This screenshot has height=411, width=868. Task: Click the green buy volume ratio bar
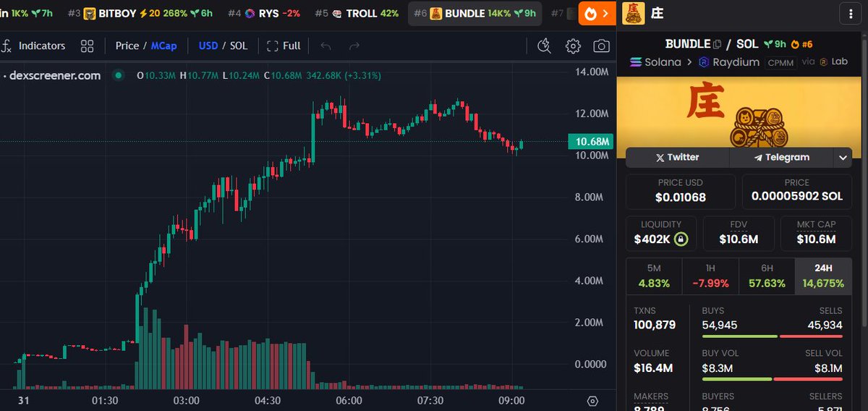(x=736, y=379)
